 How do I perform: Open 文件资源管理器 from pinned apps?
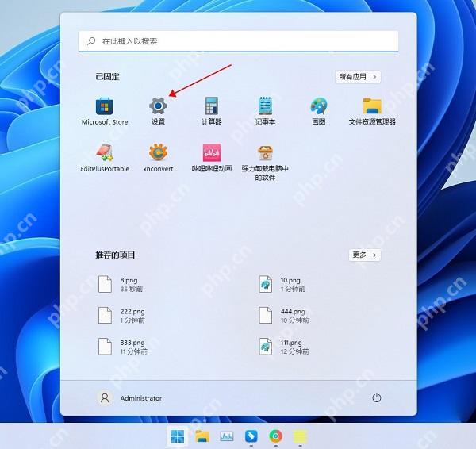tap(372, 111)
